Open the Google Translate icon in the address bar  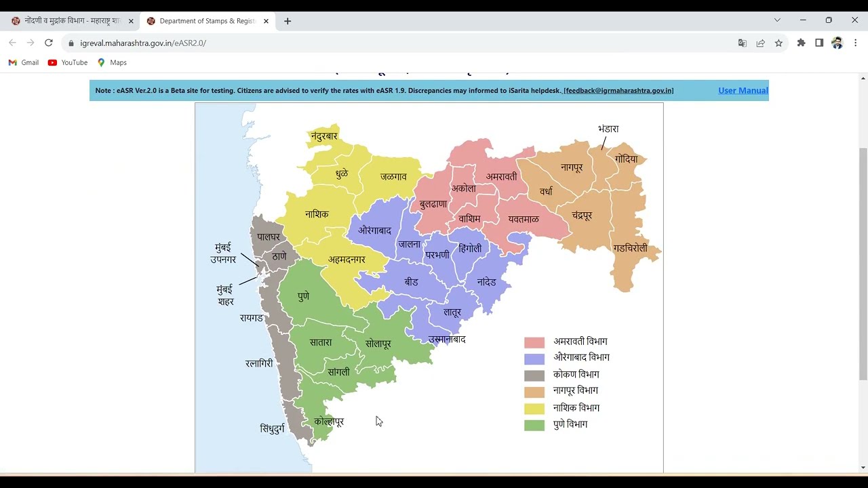pyautogui.click(x=743, y=43)
